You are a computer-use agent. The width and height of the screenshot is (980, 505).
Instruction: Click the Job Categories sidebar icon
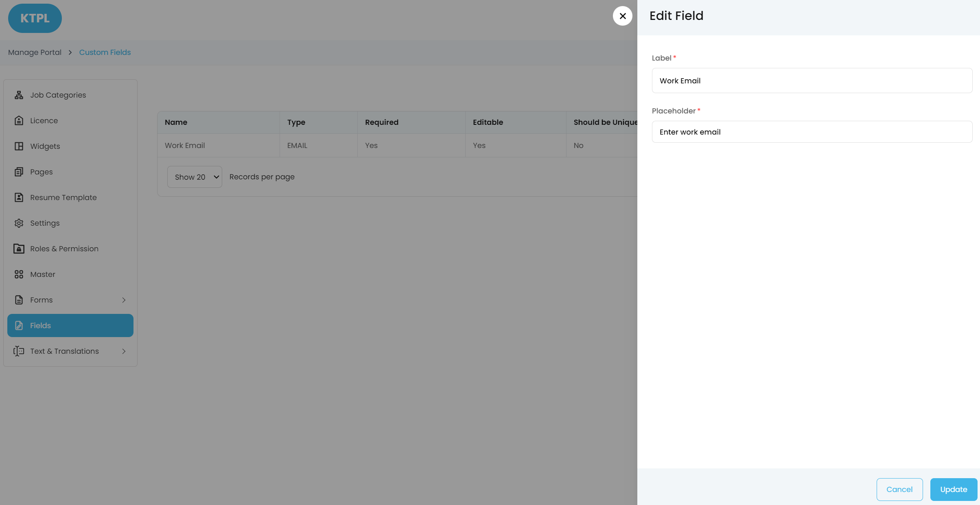(19, 95)
